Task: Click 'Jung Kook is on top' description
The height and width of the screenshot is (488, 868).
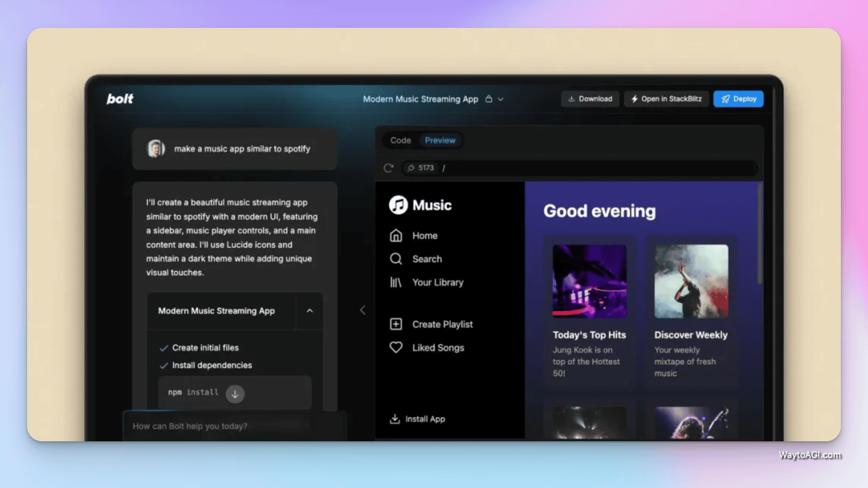Action: click(586, 361)
